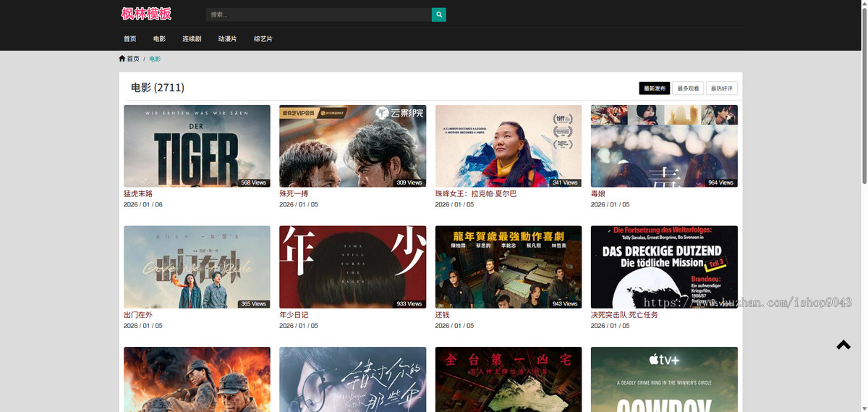Open the Der Tiger movie poster
The image size is (868, 412).
click(x=197, y=146)
